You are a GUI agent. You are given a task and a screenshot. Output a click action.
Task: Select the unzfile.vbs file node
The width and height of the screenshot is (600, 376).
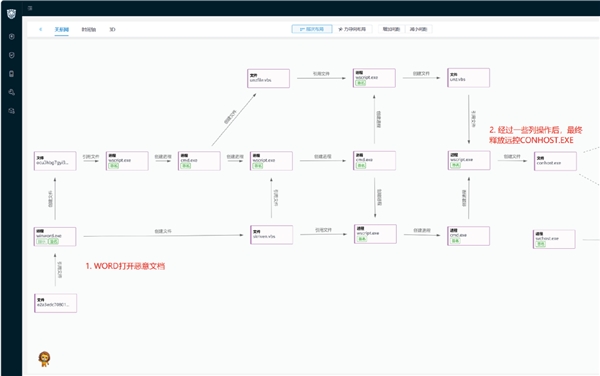tap(268, 78)
